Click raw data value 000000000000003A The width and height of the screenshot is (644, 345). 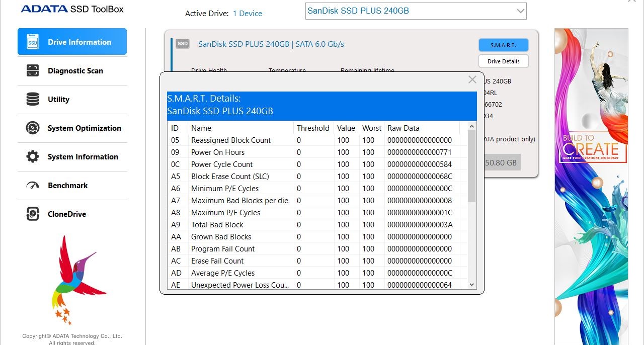(x=420, y=225)
